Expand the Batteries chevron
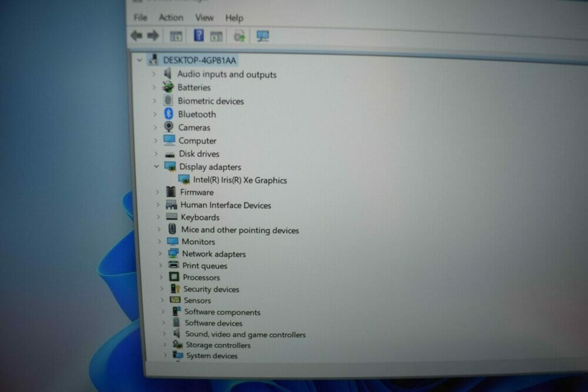 click(x=153, y=88)
